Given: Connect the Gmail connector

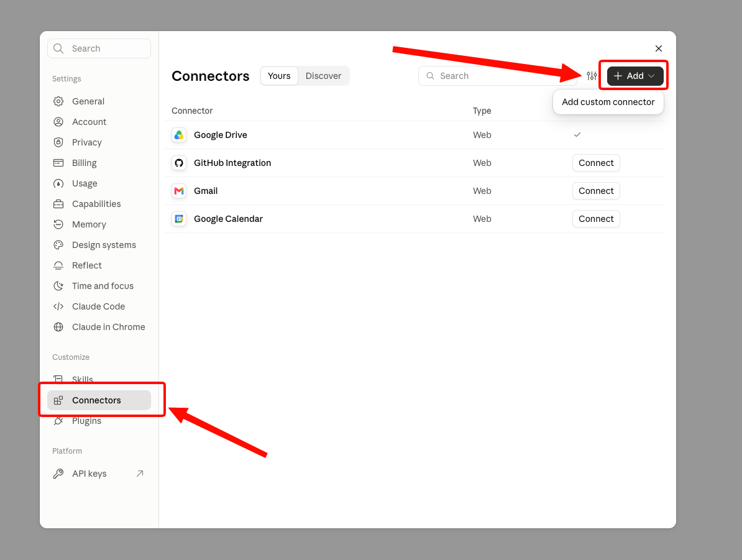Looking at the screenshot, I should (596, 191).
